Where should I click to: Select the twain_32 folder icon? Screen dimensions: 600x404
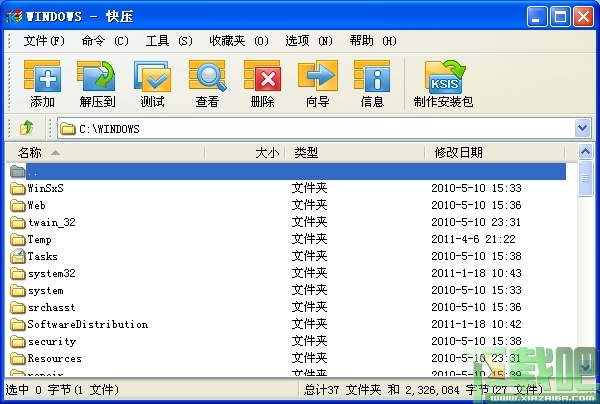click(x=18, y=222)
